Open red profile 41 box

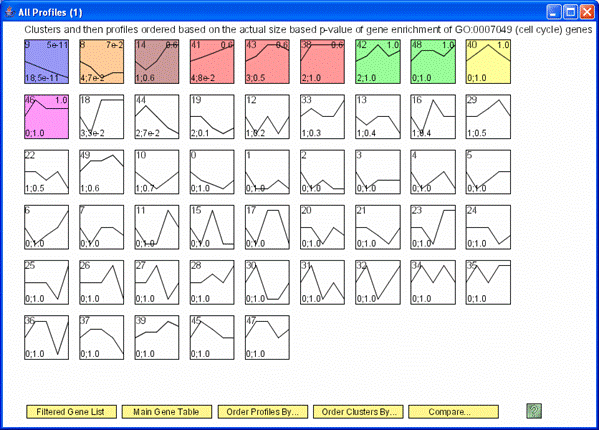pyautogui.click(x=212, y=61)
